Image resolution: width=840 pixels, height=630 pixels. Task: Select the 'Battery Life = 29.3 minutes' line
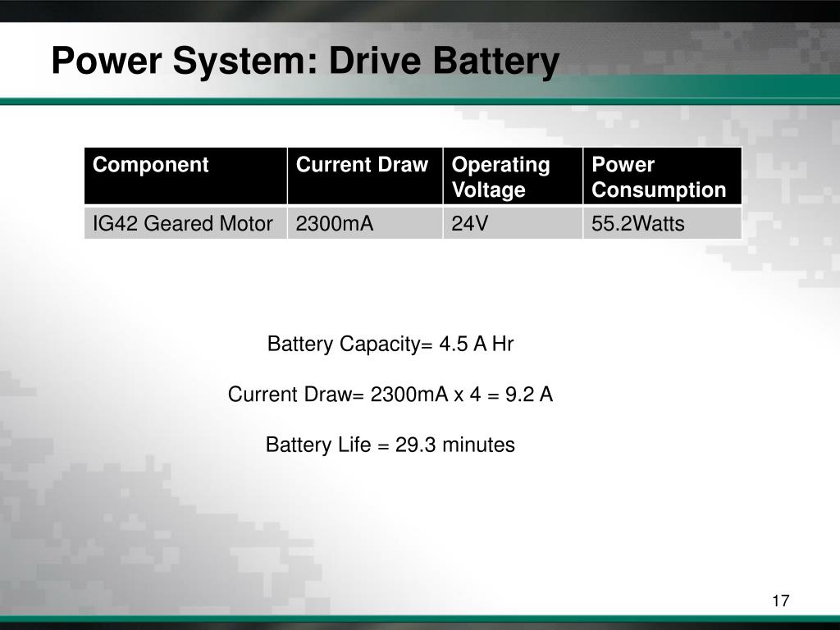[x=390, y=445]
